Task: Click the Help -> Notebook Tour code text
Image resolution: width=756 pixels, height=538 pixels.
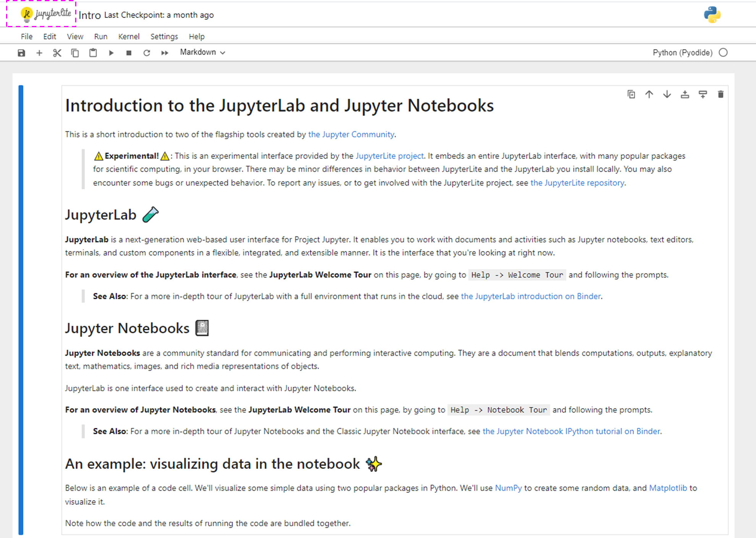Action: (499, 410)
